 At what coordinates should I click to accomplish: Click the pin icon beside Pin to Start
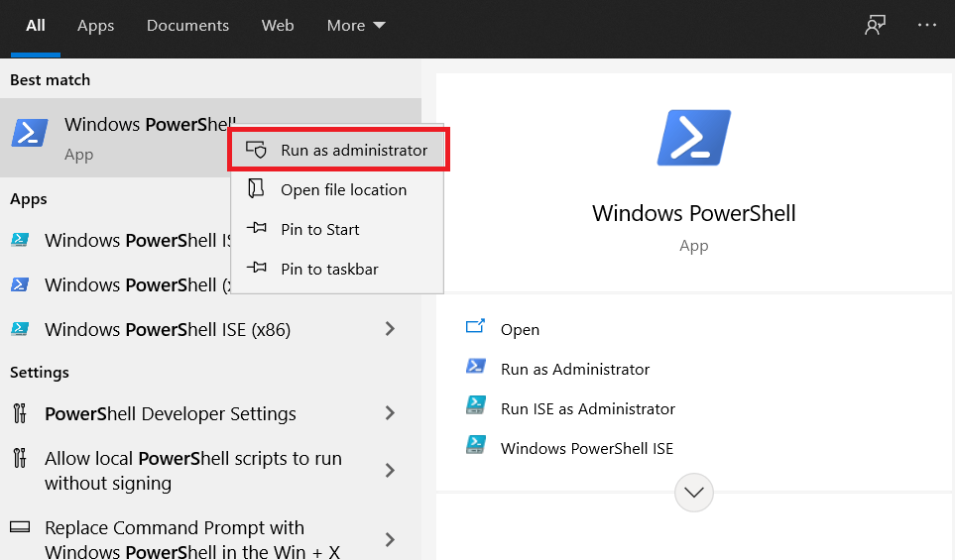pos(257,228)
